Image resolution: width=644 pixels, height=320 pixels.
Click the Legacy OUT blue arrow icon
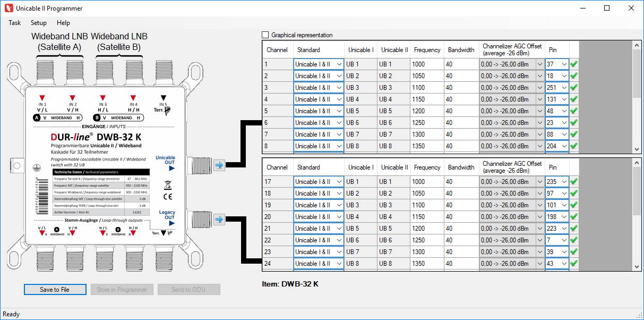coord(219,219)
